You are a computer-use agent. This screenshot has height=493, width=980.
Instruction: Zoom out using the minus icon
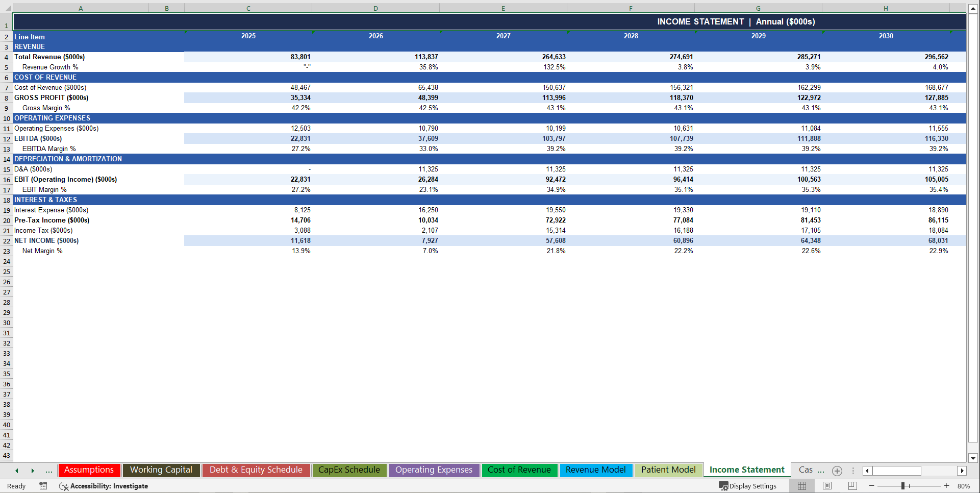tap(872, 486)
